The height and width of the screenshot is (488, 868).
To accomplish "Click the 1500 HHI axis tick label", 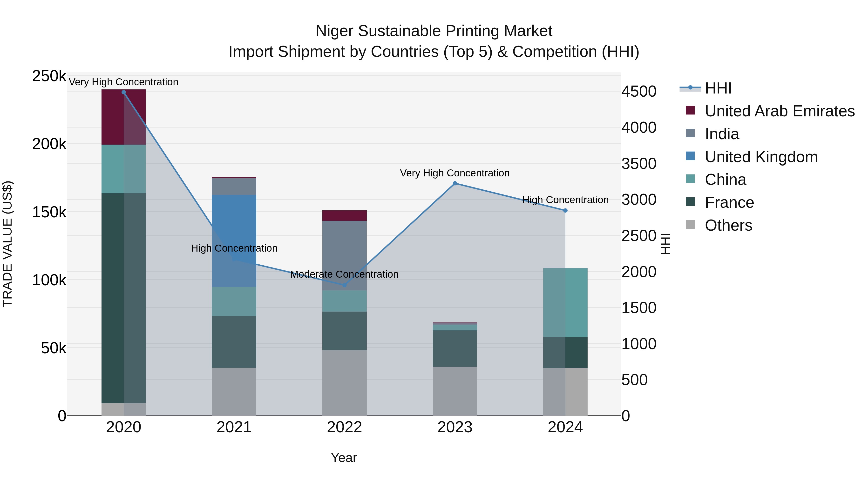I will pos(639,308).
